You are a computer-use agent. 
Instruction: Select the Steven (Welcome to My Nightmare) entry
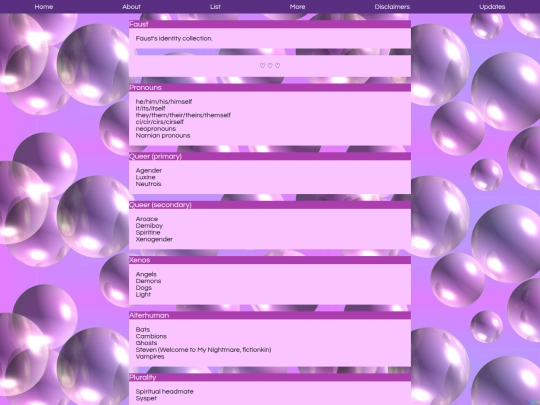204,350
